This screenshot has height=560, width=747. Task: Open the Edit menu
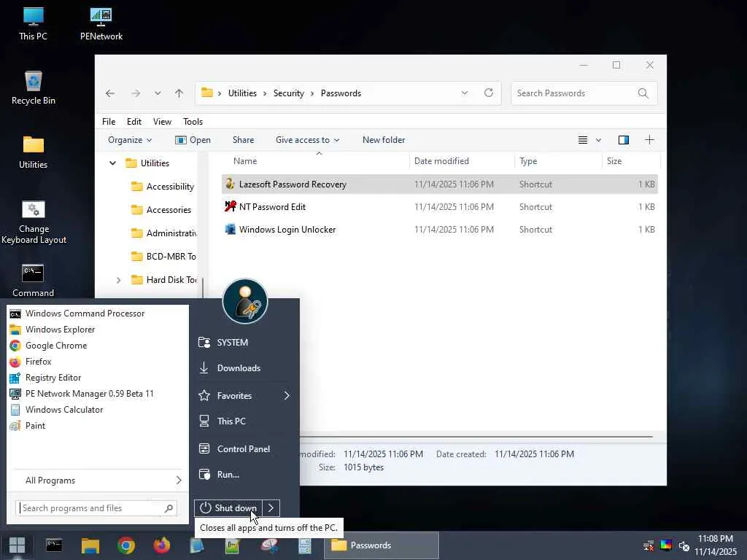pyautogui.click(x=134, y=122)
